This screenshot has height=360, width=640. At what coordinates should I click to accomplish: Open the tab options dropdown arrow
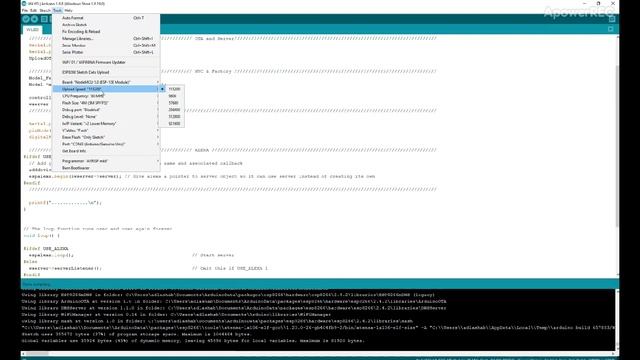[x=611, y=29]
